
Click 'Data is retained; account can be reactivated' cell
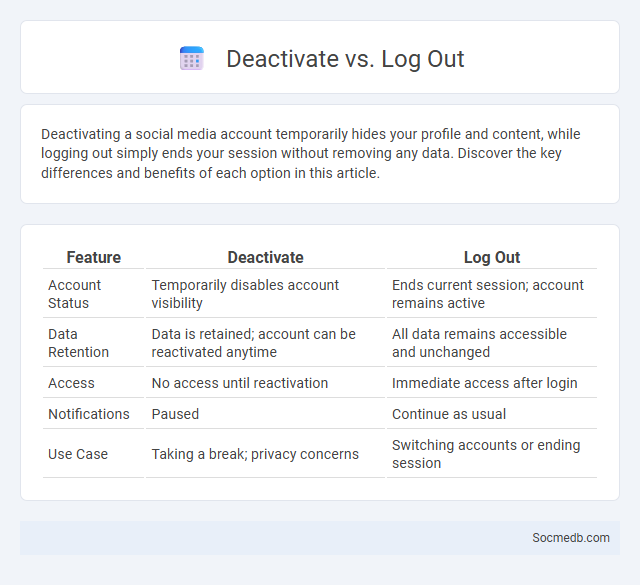(265, 343)
